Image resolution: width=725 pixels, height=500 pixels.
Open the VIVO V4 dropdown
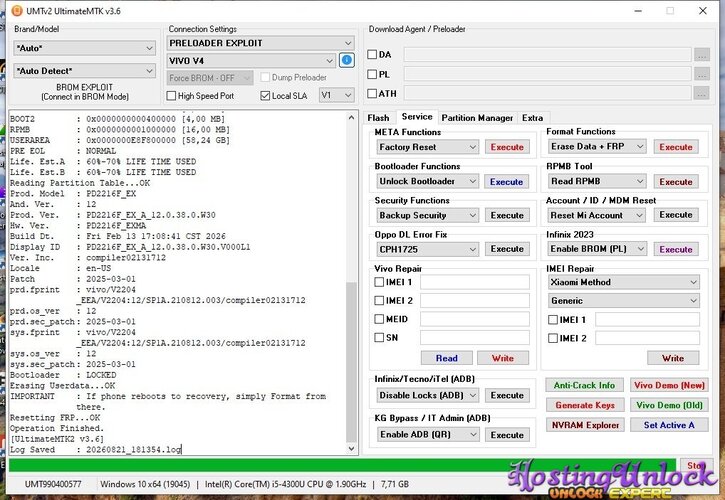(x=251, y=61)
